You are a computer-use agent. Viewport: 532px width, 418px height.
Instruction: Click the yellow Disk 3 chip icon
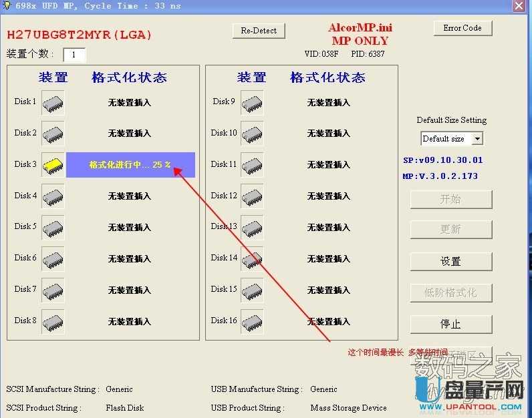coord(53,165)
